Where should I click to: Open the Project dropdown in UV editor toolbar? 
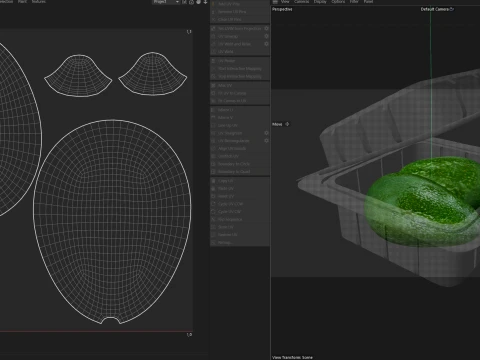point(166,2)
